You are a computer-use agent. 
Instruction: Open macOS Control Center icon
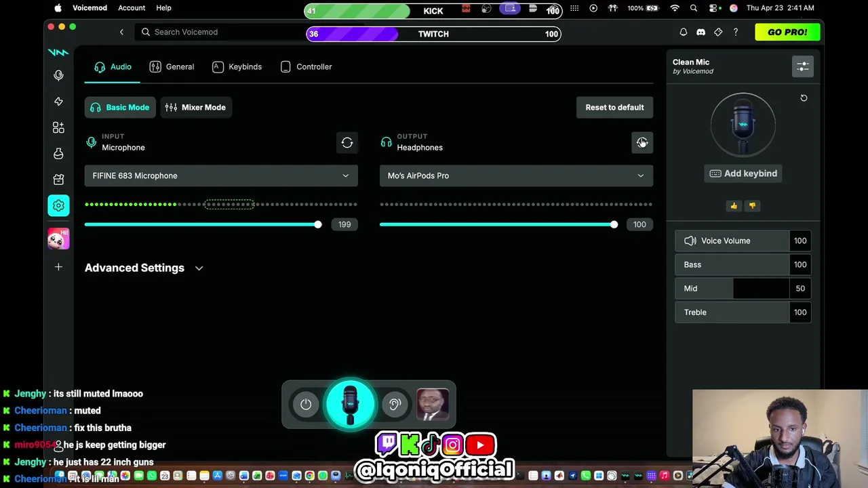(x=713, y=8)
